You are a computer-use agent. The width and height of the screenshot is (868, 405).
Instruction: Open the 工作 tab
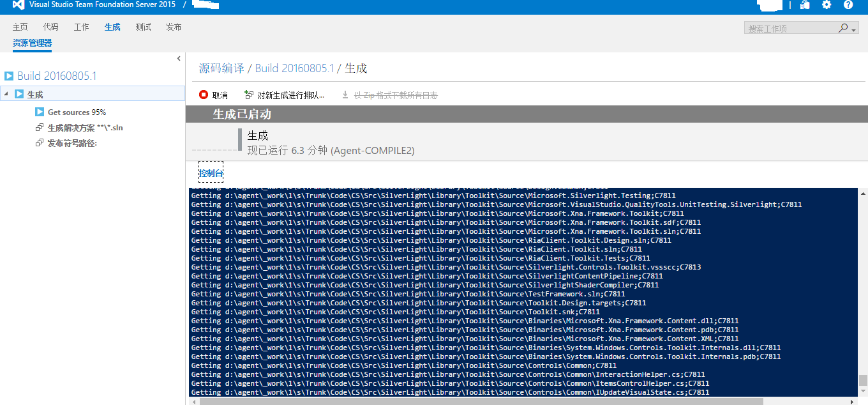pyautogui.click(x=82, y=27)
